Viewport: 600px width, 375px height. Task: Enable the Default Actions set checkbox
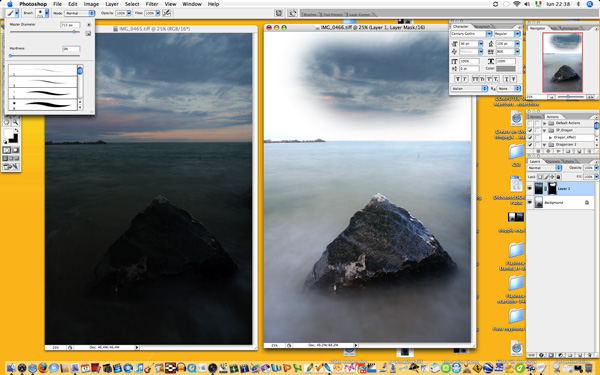tap(530, 123)
